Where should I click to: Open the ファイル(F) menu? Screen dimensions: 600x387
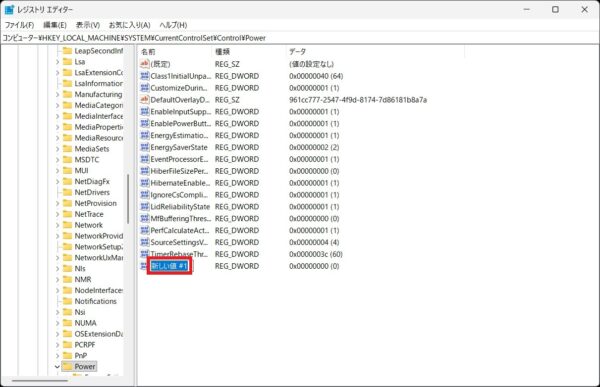[x=19, y=25]
